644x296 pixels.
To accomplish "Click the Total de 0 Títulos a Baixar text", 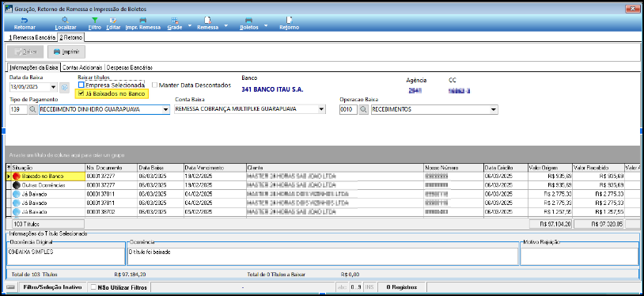I will point(276,274).
